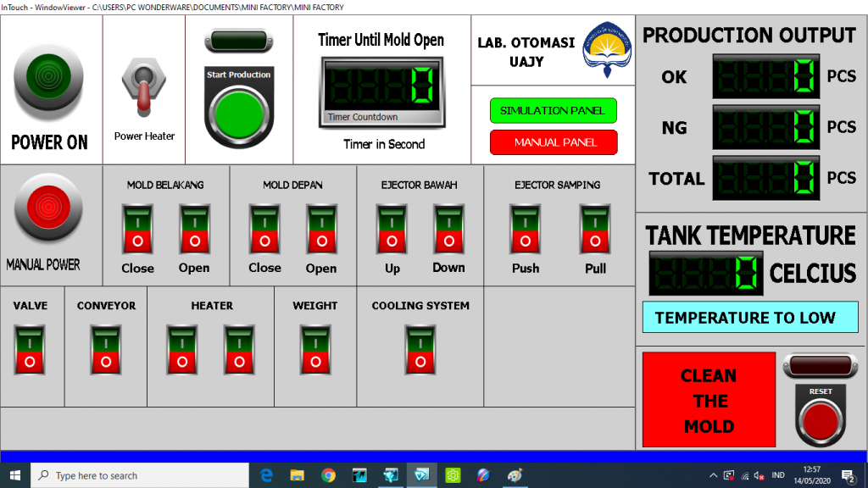The image size is (868, 488).
Task: Switch to the MANUAL PANEL screen
Action: pyautogui.click(x=553, y=142)
